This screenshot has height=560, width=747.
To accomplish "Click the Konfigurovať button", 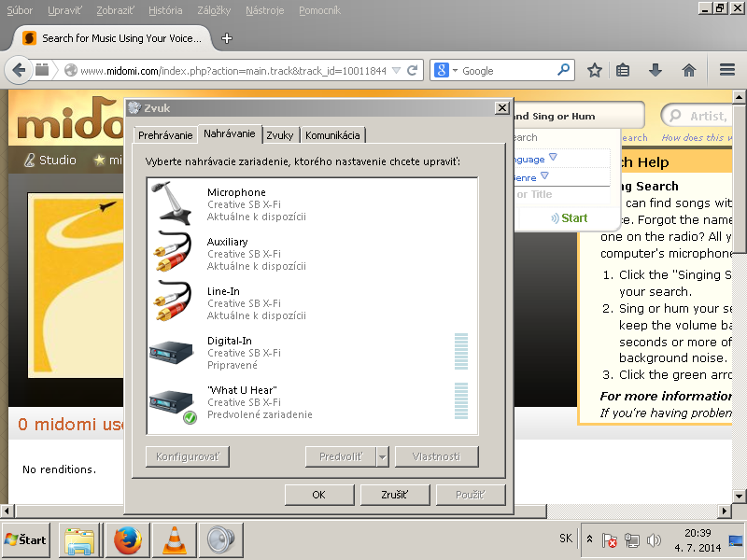I will coord(188,456).
